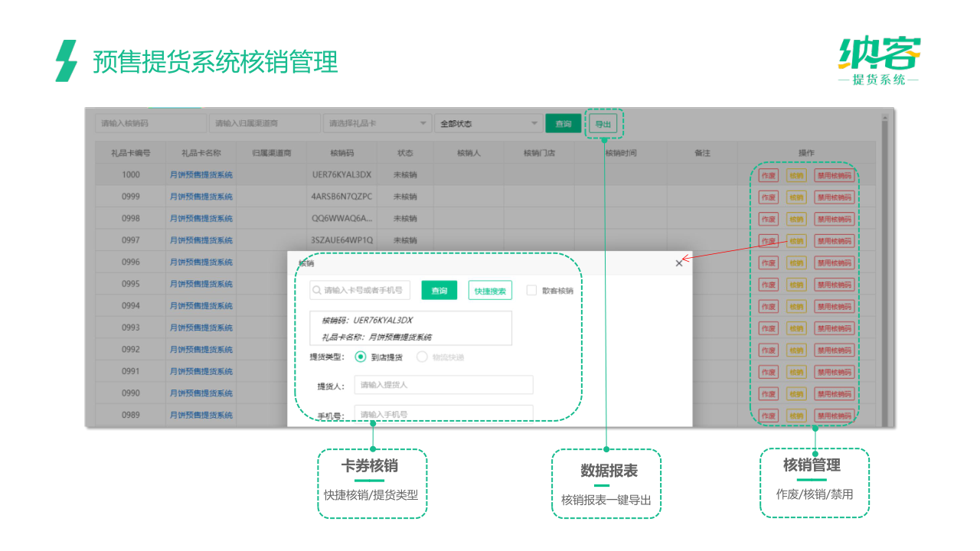Click 禁用核销码 in row 0993
Image resolution: width=980 pixels, height=551 pixels.
[x=834, y=328]
